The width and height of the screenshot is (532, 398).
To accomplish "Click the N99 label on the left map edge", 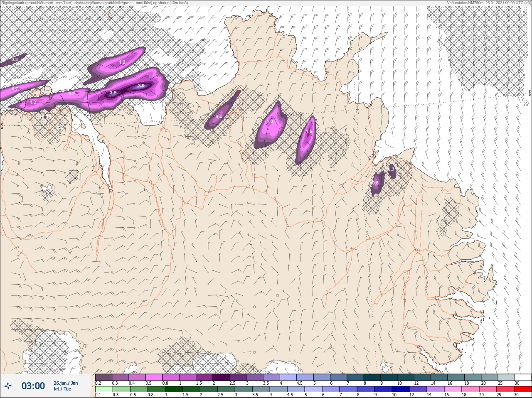I will point(2,125).
